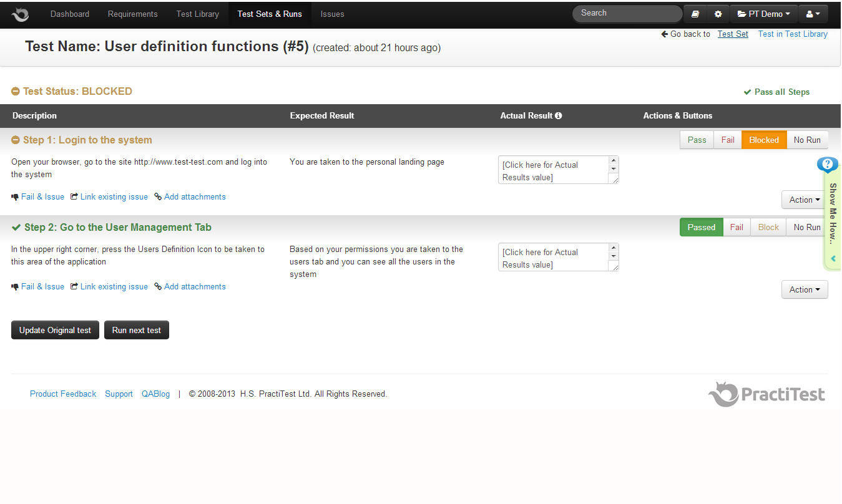The image size is (842, 504).
Task: Click the PractiTest logo icon in navbar
Action: click(x=20, y=14)
